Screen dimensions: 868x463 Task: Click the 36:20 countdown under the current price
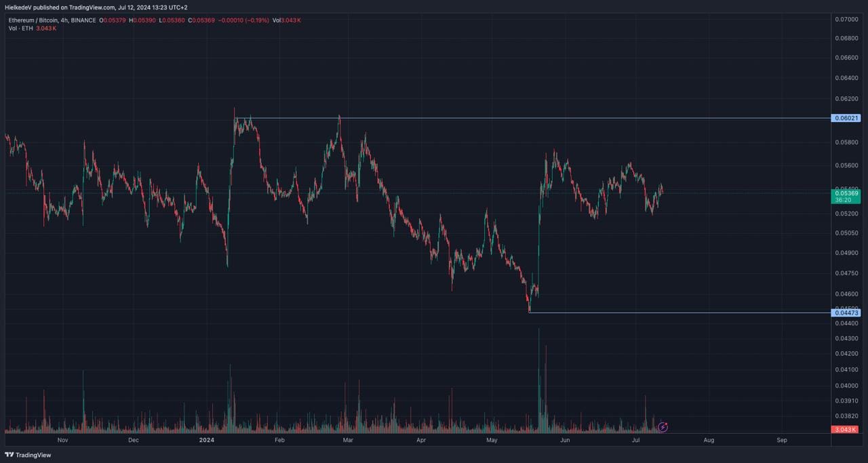[x=843, y=201]
